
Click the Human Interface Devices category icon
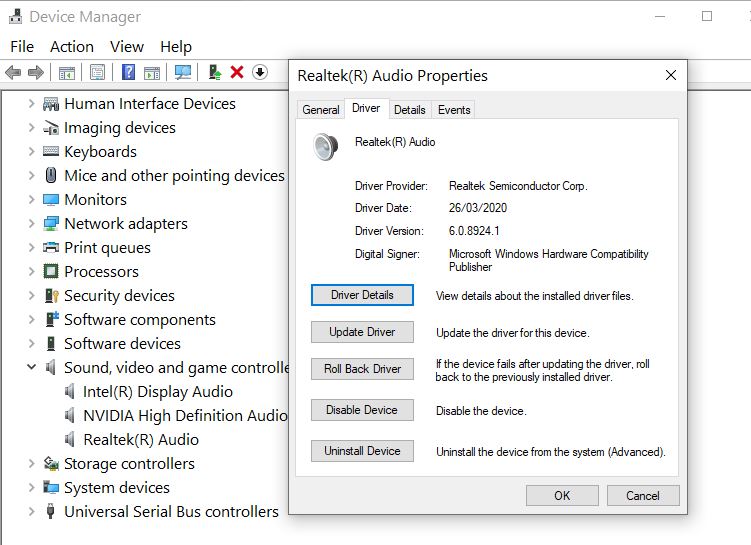pos(51,104)
